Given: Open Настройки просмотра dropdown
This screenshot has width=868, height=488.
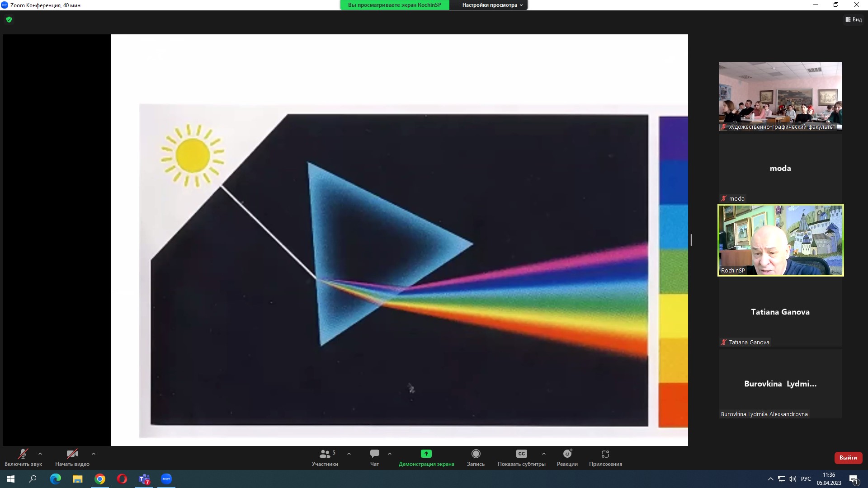Looking at the screenshot, I should pyautogui.click(x=492, y=5).
